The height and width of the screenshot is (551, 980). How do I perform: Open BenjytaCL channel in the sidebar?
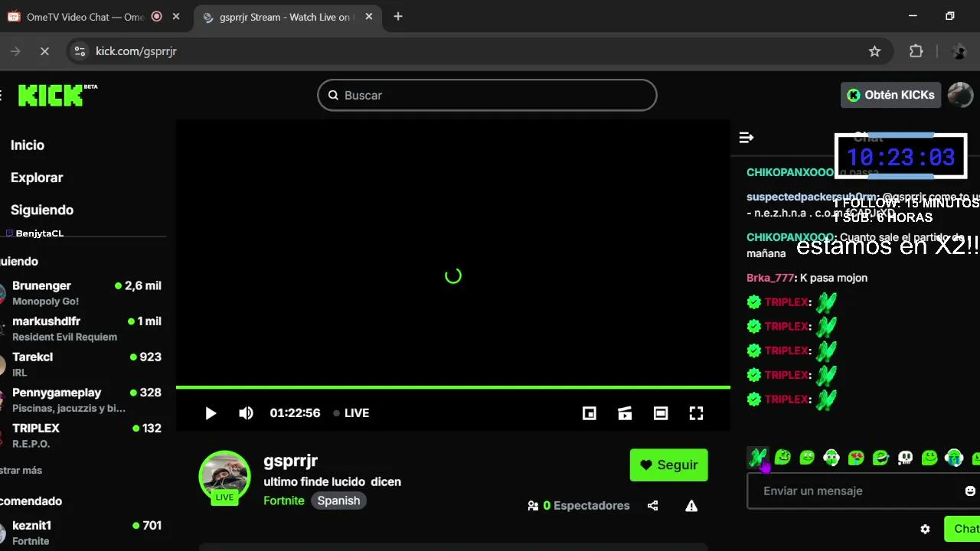click(x=34, y=233)
